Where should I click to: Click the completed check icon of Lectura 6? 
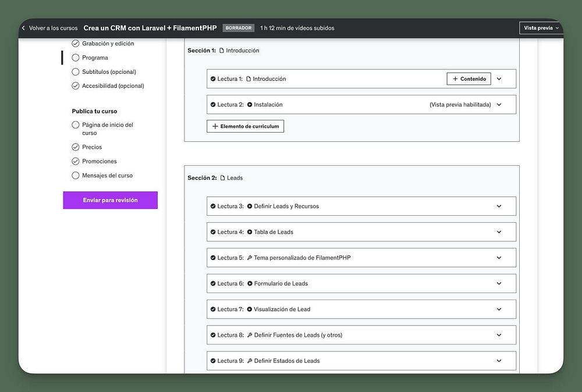coord(213,284)
